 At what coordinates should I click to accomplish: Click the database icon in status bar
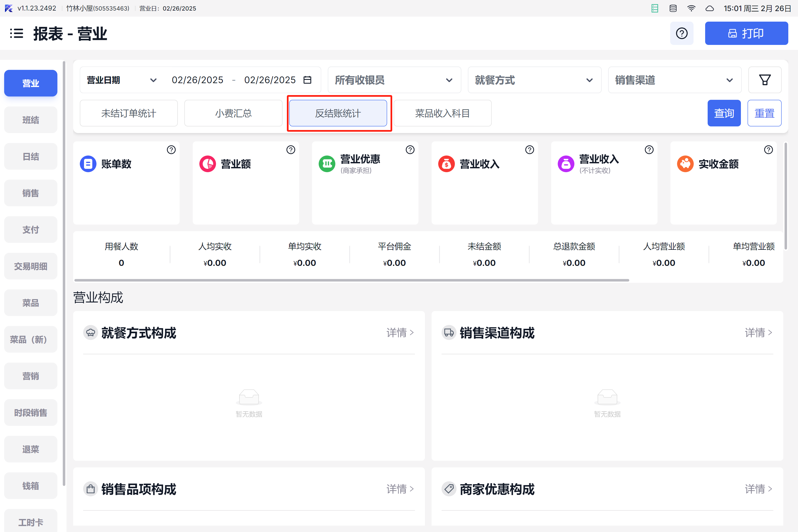pyautogui.click(x=673, y=9)
